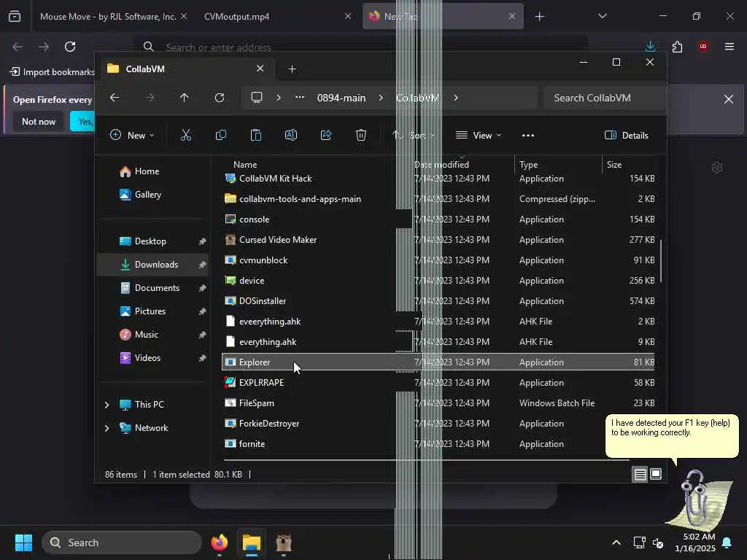747x560 pixels.
Task: Click the Rename icon in File Explorer toolbar
Action: click(x=290, y=135)
